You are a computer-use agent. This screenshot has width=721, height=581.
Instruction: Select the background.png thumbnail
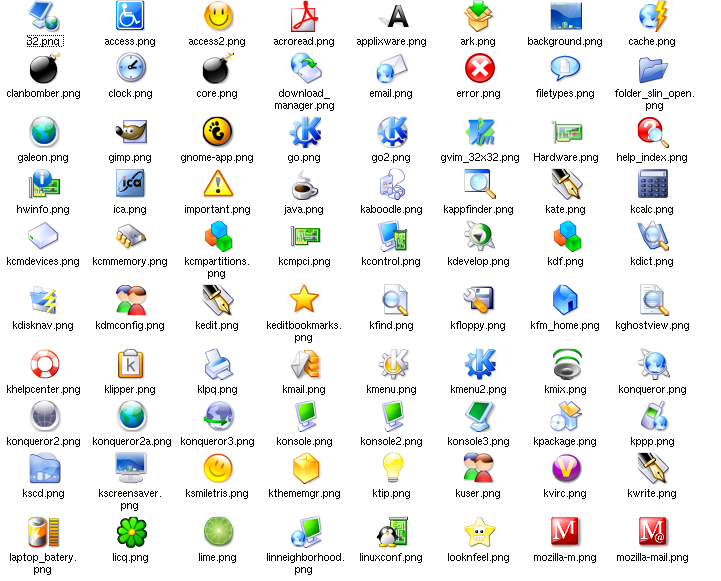coord(566,17)
